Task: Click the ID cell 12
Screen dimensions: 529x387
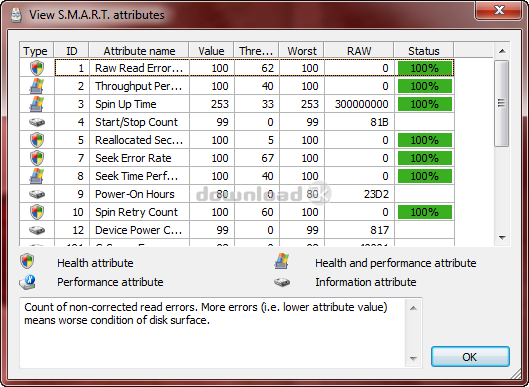Action: pyautogui.click(x=78, y=230)
